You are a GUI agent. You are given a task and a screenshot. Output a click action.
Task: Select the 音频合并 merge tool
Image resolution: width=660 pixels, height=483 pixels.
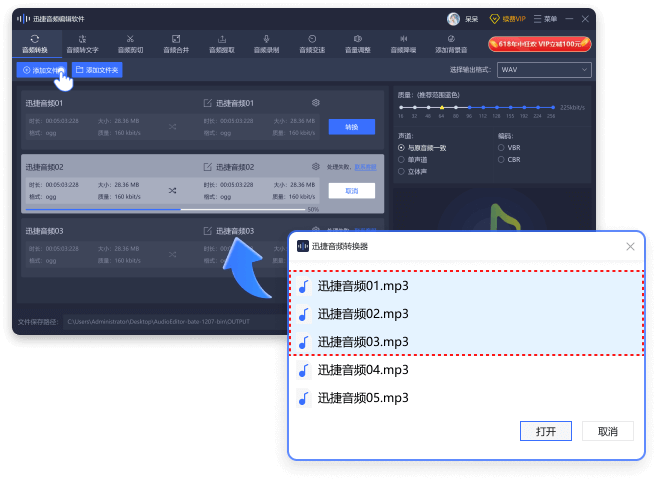click(x=176, y=44)
